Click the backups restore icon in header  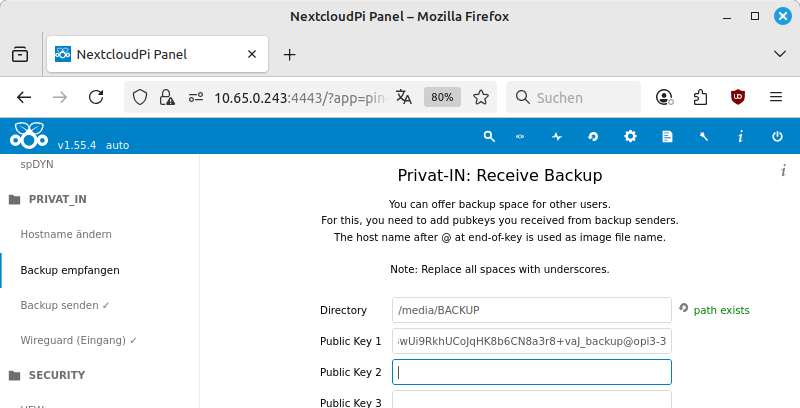point(592,136)
